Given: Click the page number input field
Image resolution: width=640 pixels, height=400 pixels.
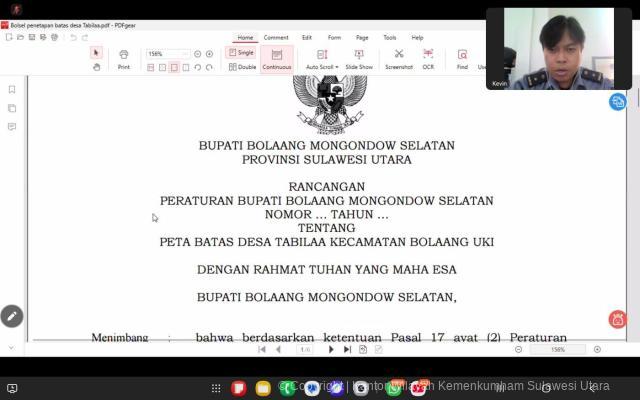Looking at the screenshot, I should pyautogui.click(x=305, y=350).
